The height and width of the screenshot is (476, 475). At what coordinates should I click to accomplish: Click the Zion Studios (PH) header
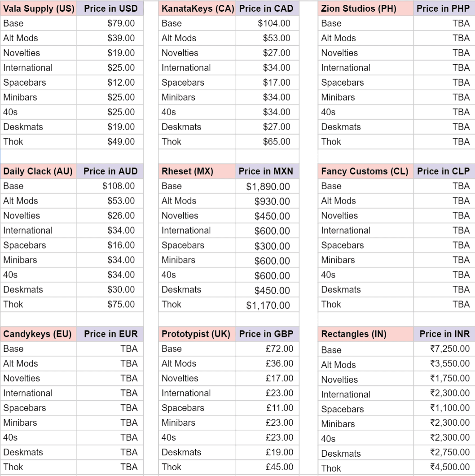[358, 9]
